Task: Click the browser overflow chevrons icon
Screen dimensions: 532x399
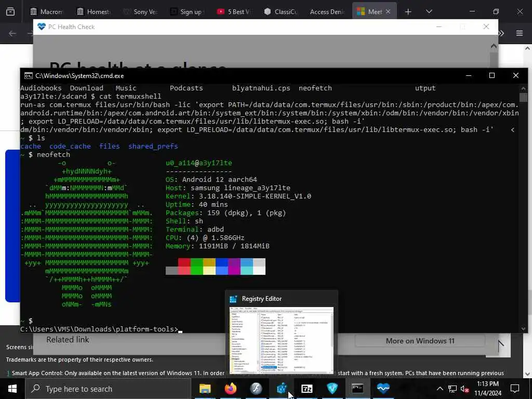Action: click(x=501, y=33)
